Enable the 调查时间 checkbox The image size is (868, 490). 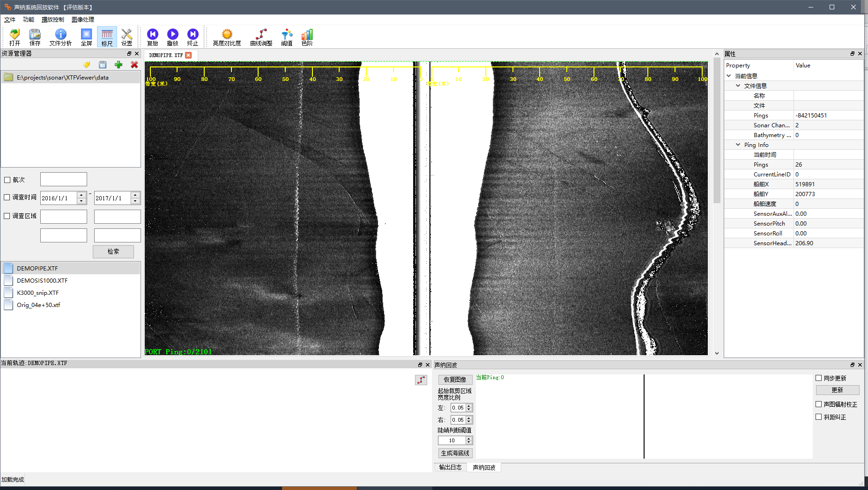(7, 197)
